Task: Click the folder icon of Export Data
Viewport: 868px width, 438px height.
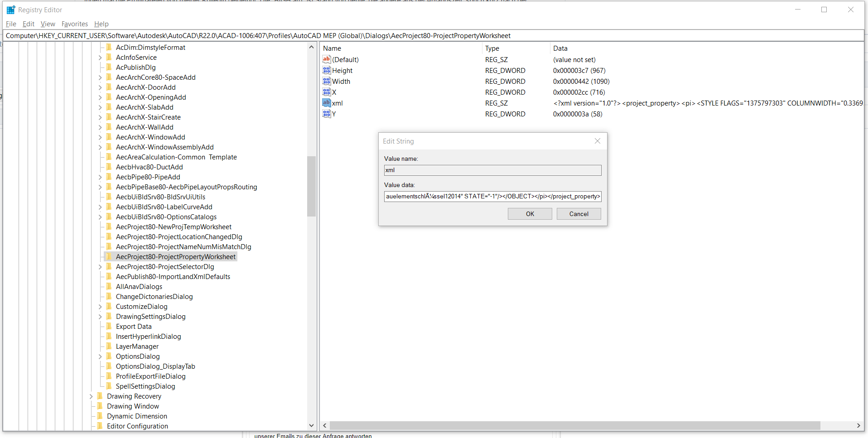Action: click(109, 326)
